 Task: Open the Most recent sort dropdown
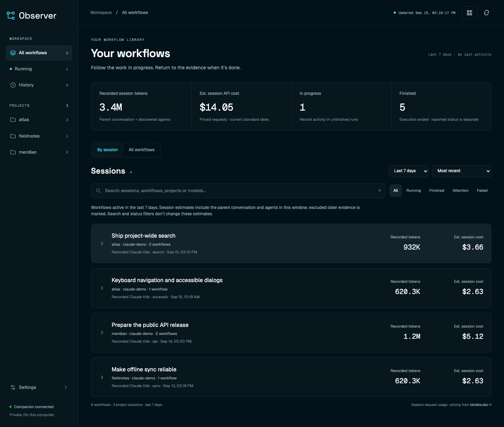point(462,171)
